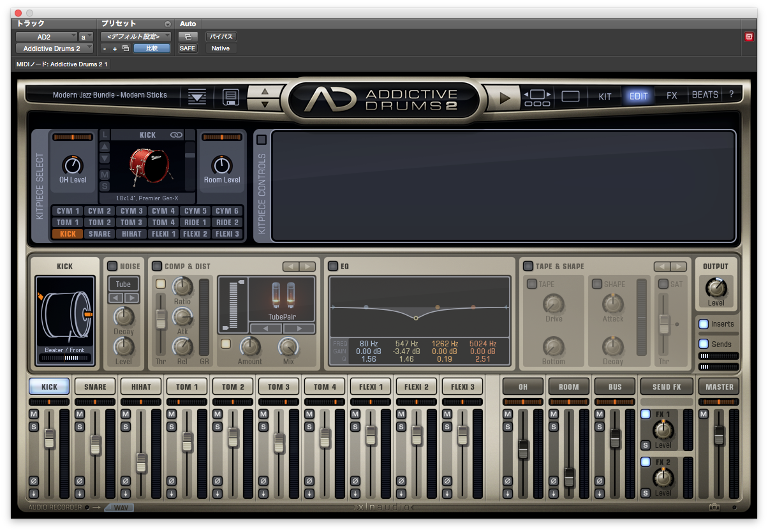768x532 pixels.
Task: Select the SEND FX channel button
Action: (667, 387)
